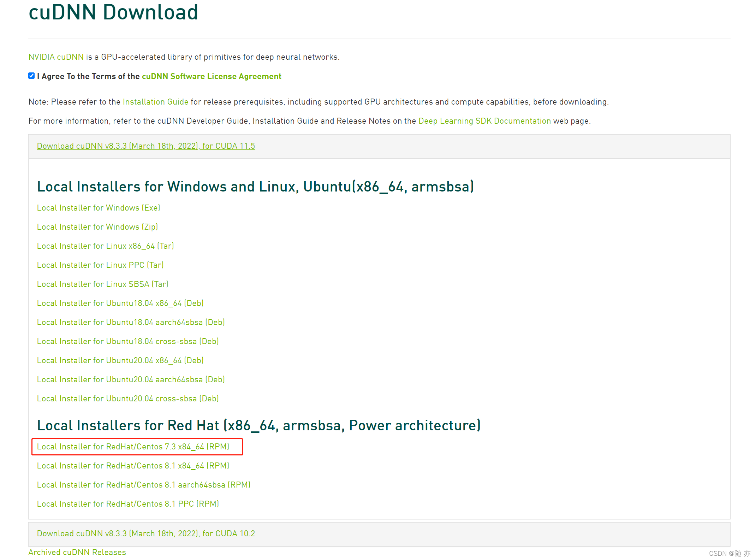Open the Installation Guide link
The width and height of the screenshot is (756, 560).
155,102
